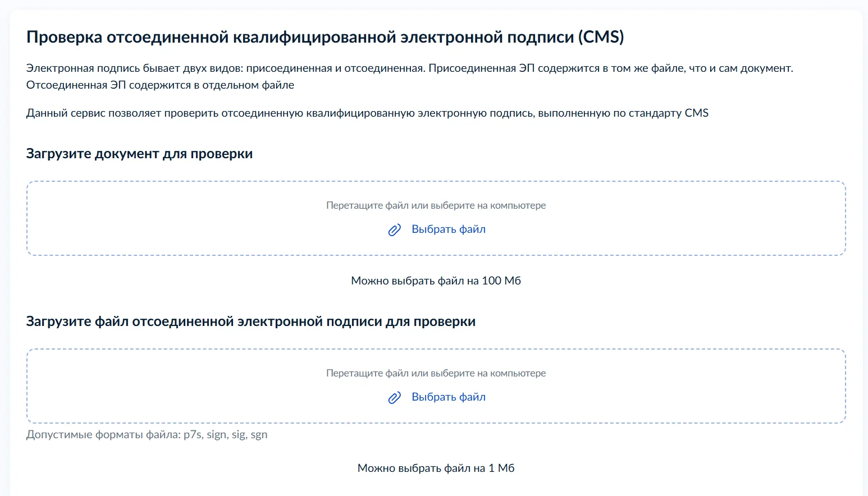Screen dimensions: 868x496
Task: Click the text "Можно выбрать файл на 100 Мб"
Action: (436, 281)
